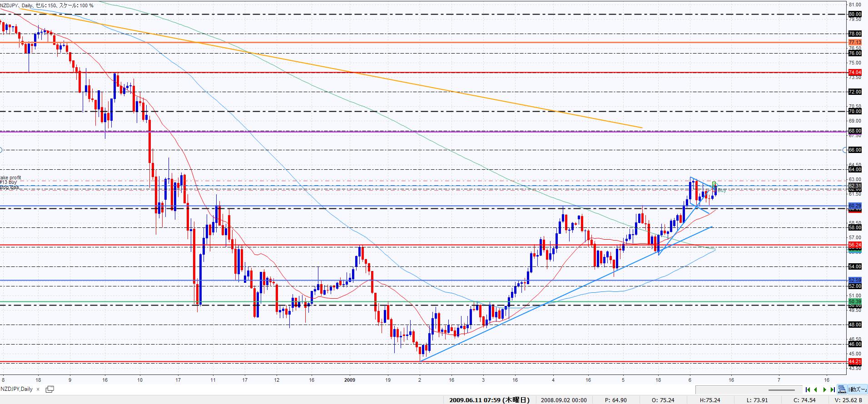Viewport: 868px width, 404px height.
Task: Select the Buy order marker on chart
Action: pyautogui.click(x=721, y=191)
